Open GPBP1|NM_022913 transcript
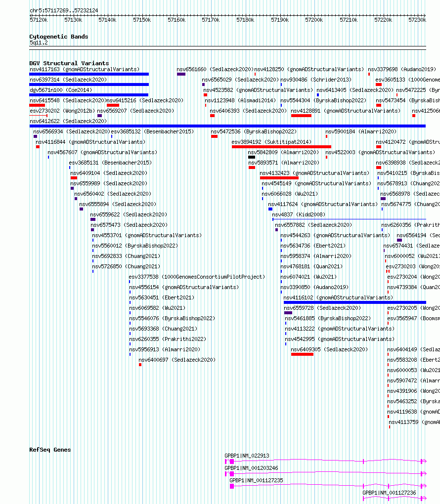 247,456
